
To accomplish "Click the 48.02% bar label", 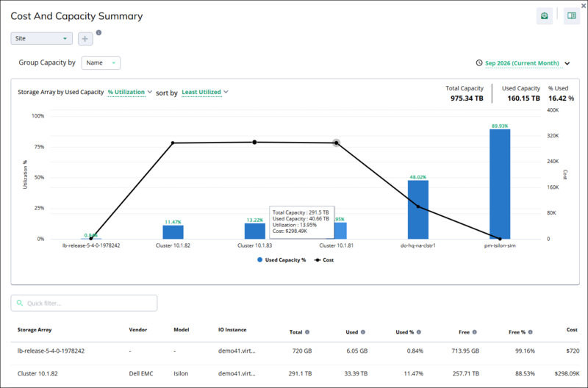I will click(418, 177).
